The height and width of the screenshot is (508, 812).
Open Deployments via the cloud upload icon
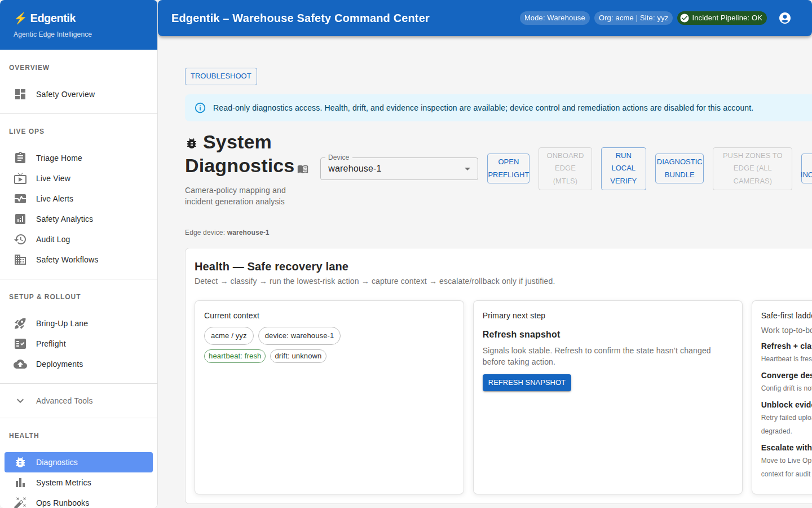[x=20, y=364]
